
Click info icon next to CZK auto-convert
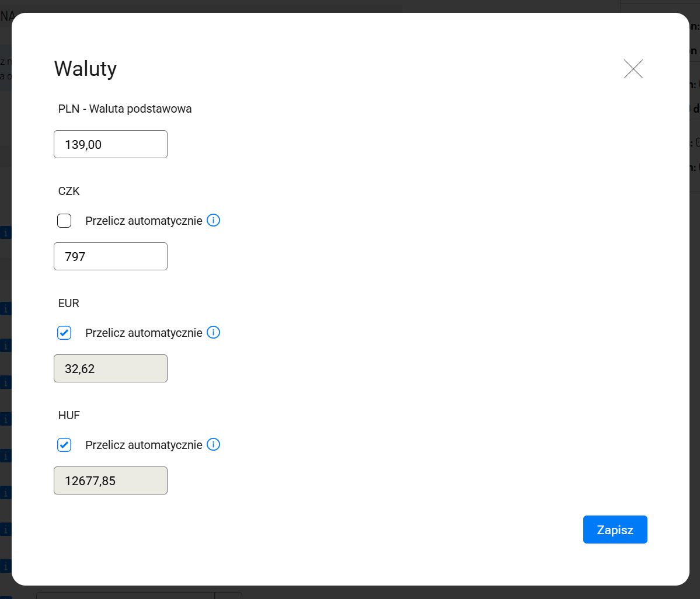click(214, 221)
